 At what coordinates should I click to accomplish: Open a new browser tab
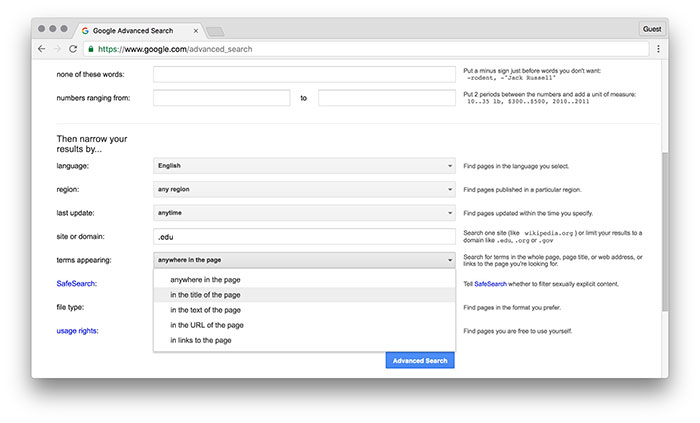[x=215, y=31]
